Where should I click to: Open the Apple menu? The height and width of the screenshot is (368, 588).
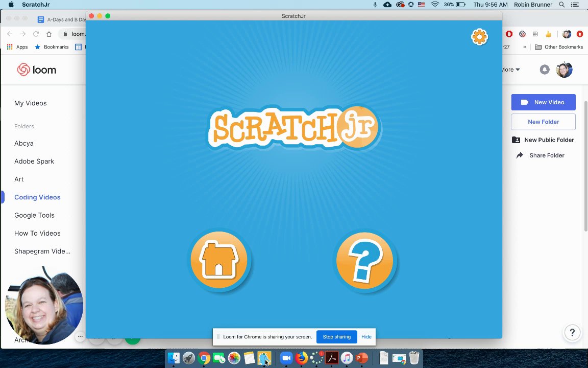coord(11,5)
